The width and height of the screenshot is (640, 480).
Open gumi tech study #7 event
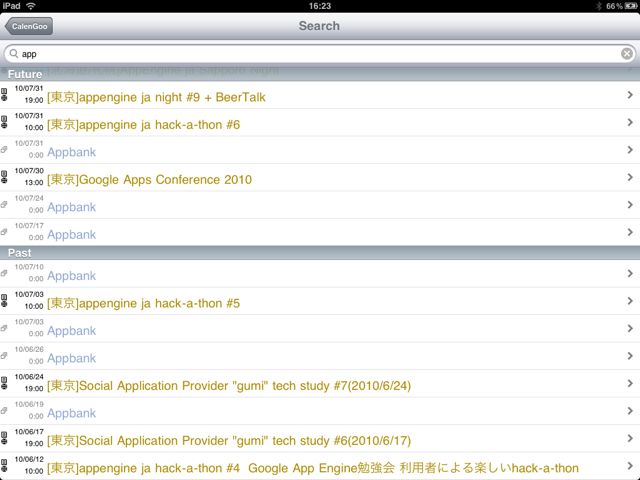tap(320, 383)
